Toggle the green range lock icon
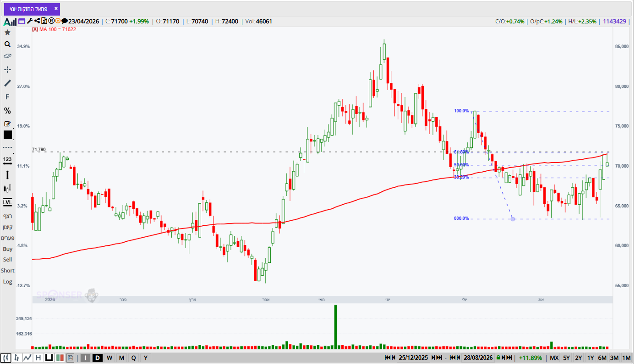The height and width of the screenshot is (364, 635). pyautogui.click(x=498, y=358)
